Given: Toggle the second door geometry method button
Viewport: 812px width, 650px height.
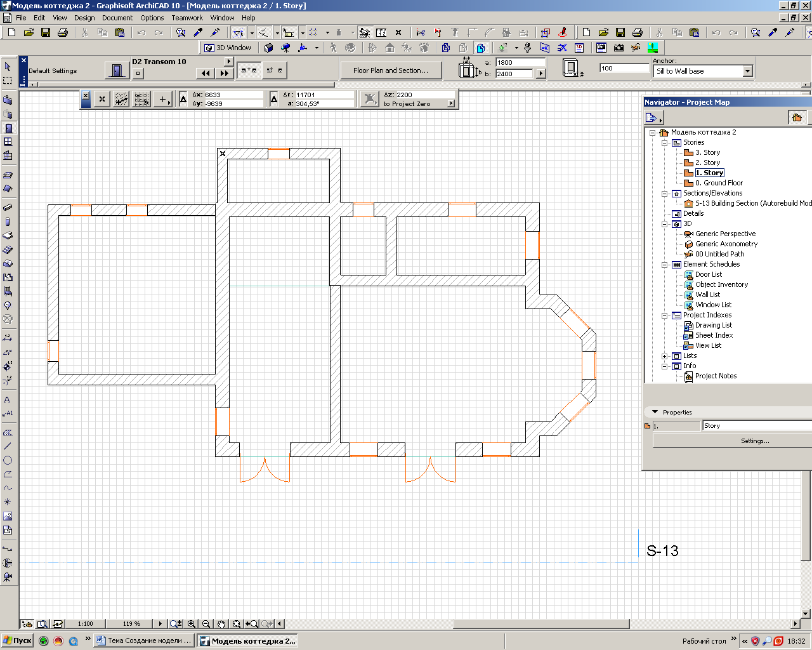Looking at the screenshot, I should pos(275,70).
